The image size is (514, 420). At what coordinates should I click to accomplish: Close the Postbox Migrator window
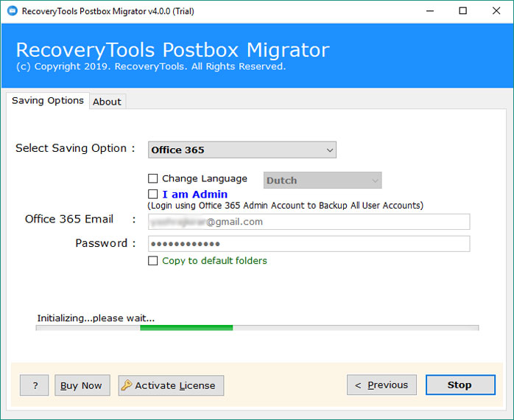coord(496,11)
